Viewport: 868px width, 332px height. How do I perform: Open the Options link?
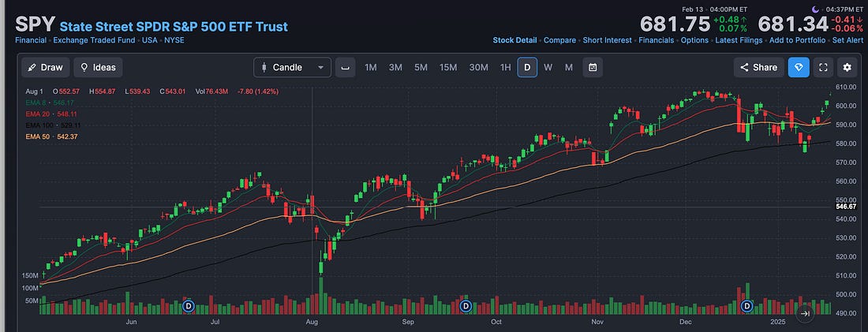694,40
